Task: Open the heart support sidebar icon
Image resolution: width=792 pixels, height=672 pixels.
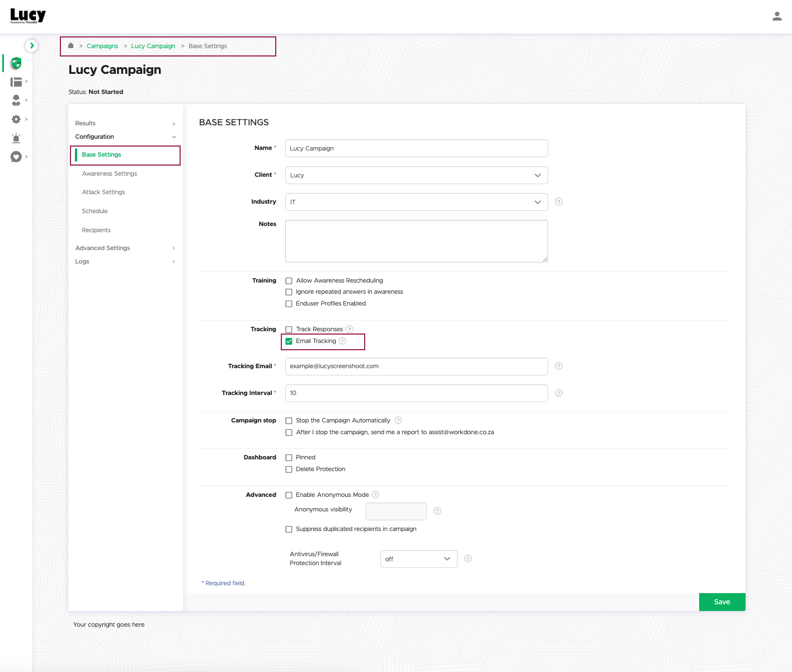Action: click(x=16, y=157)
